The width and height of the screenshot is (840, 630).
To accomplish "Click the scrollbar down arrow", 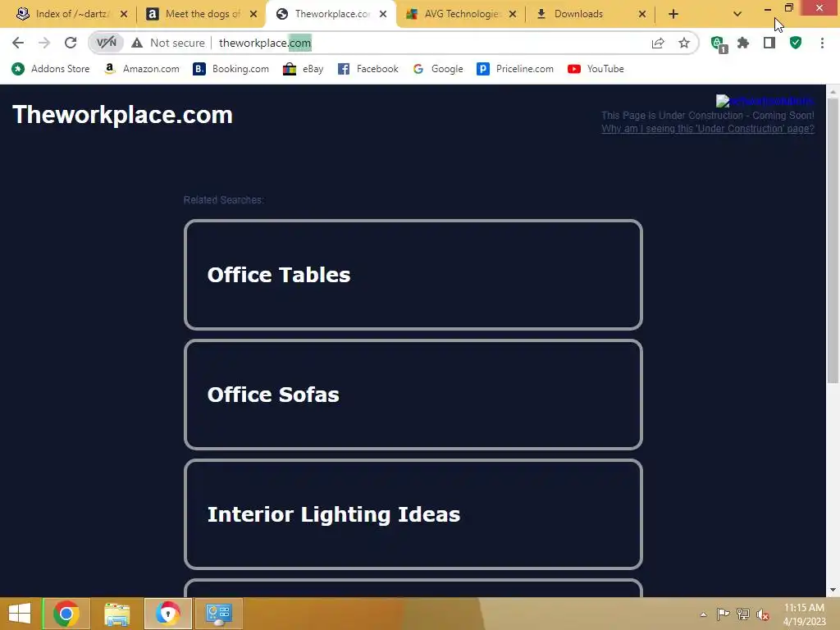I will 833,590.
